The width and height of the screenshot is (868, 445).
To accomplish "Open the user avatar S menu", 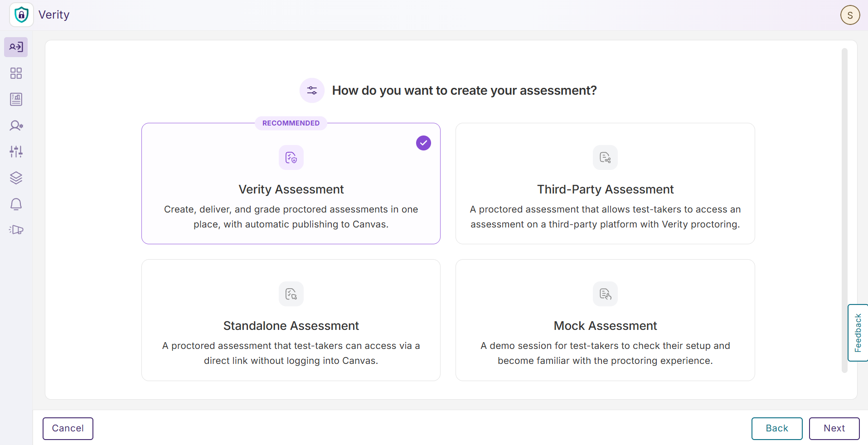I will pos(850,15).
